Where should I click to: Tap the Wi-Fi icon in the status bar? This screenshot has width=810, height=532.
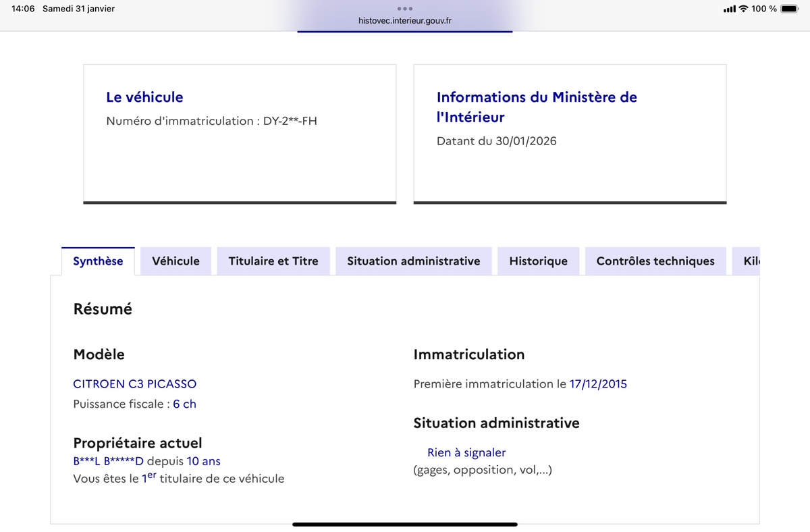pos(743,9)
